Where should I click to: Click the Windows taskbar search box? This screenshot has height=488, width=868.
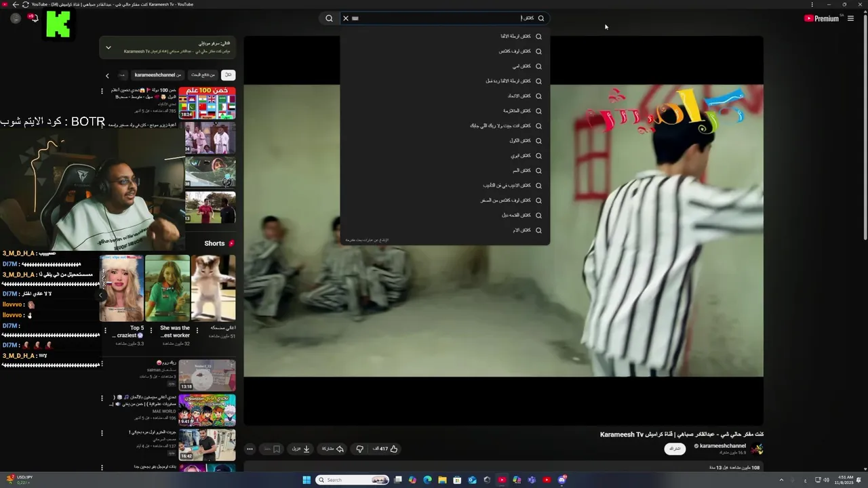coord(353,480)
